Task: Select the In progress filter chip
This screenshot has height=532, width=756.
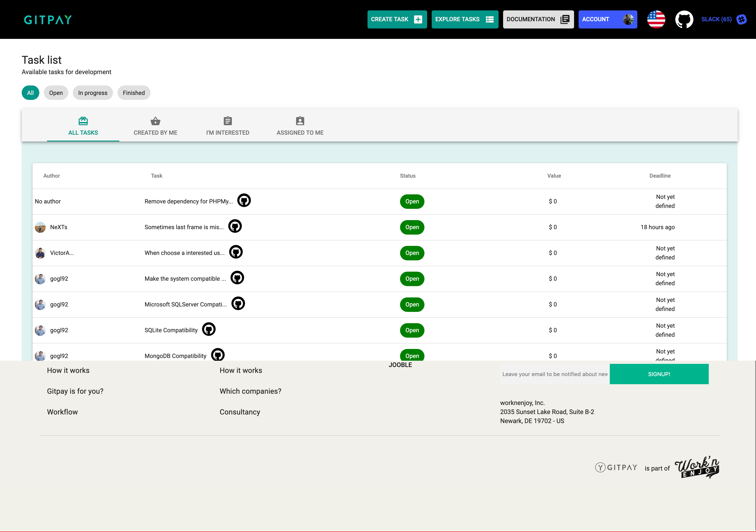Action: tap(92, 93)
